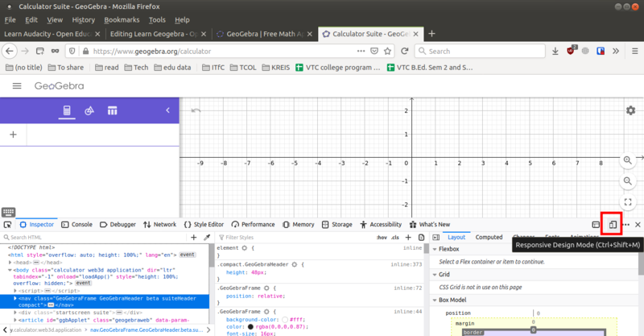Click the algebra input field
This screenshot has width=644, height=336.
click(x=103, y=135)
